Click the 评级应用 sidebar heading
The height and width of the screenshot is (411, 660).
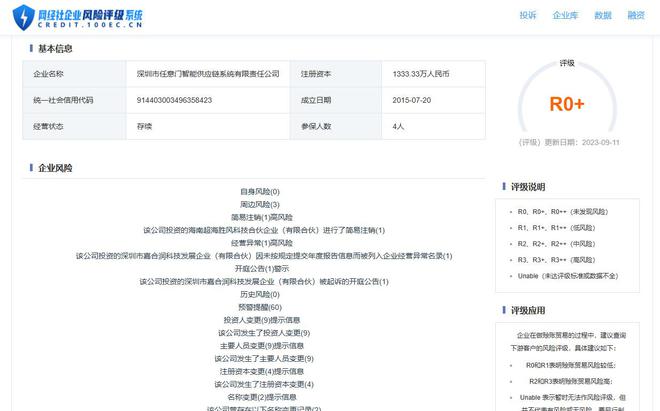click(x=528, y=311)
